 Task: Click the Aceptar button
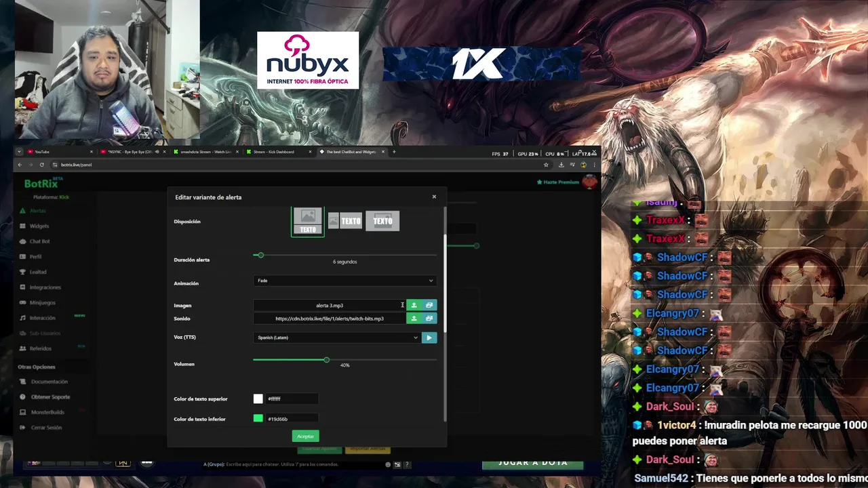pyautogui.click(x=305, y=436)
